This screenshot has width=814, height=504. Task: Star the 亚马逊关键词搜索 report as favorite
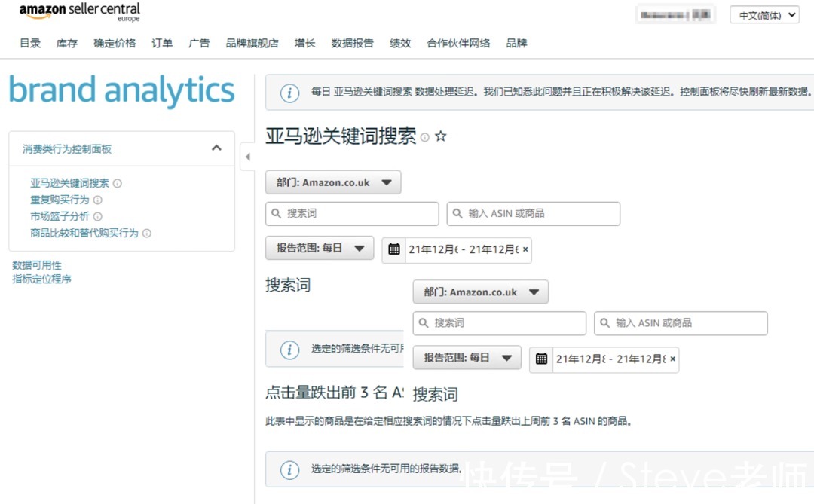pos(441,136)
